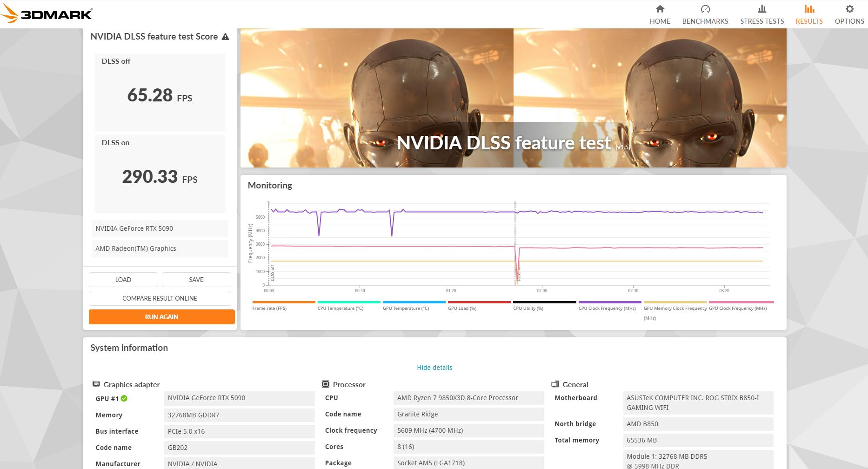Image resolution: width=868 pixels, height=469 pixels.
Task: Click the AMD B850 north bridge value
Action: [698, 424]
